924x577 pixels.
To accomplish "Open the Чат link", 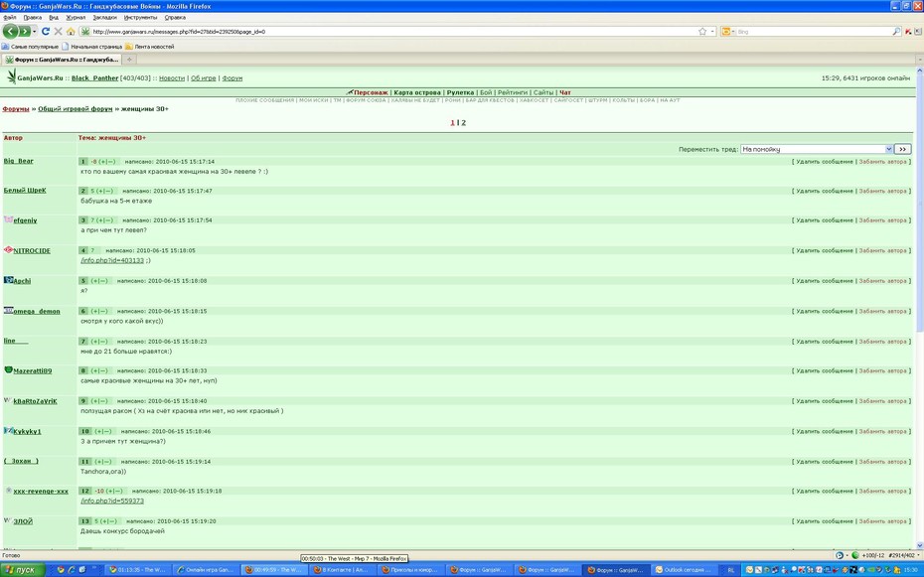I will (x=565, y=92).
